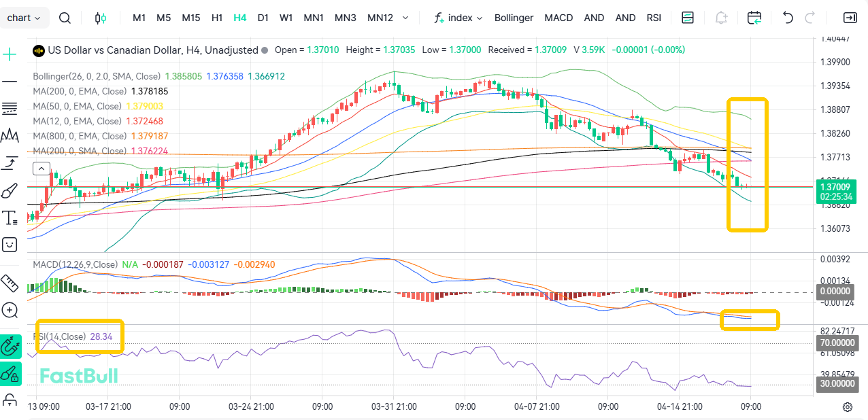
Task: Open the economic calendar
Action: point(754,18)
